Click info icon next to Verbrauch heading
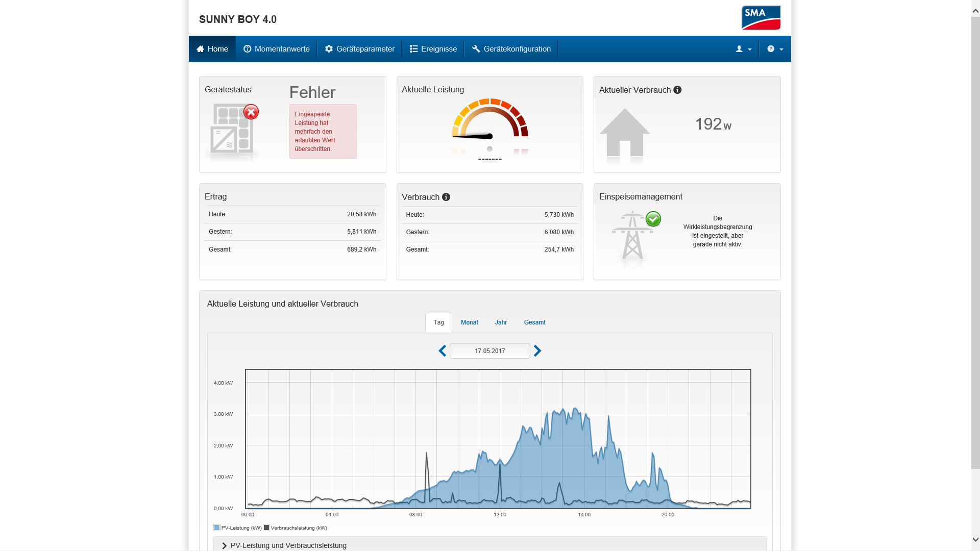 [446, 197]
